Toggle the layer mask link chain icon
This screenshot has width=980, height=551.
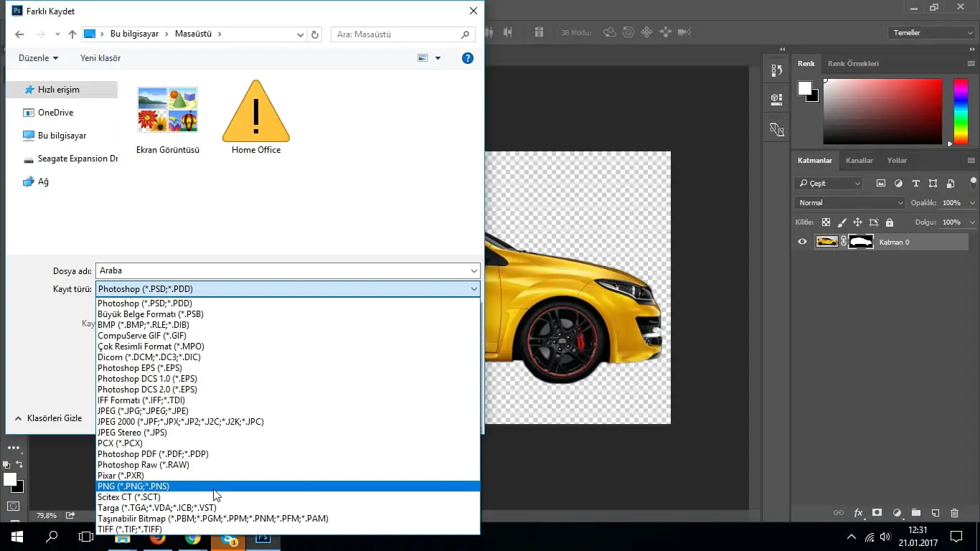click(x=844, y=242)
